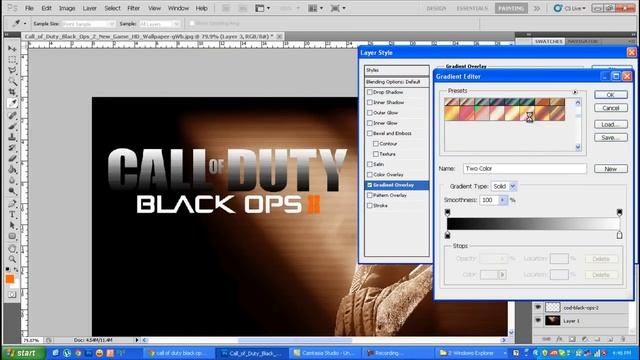Expand more workspaces chevron

(537, 8)
